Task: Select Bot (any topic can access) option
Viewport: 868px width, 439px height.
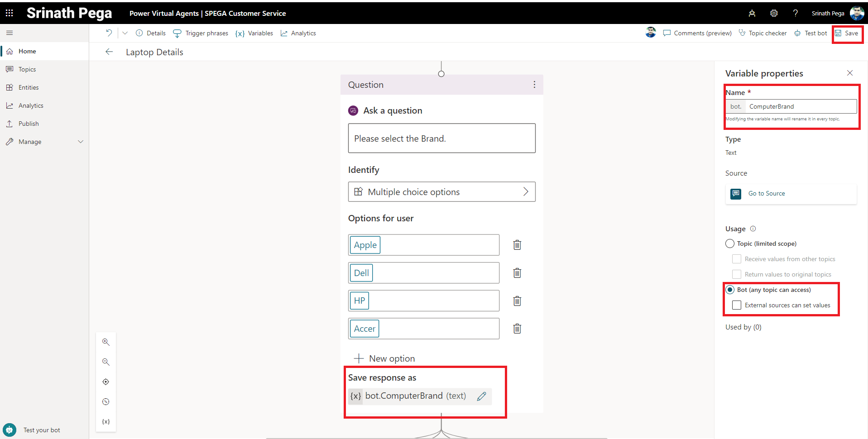Action: [730, 290]
